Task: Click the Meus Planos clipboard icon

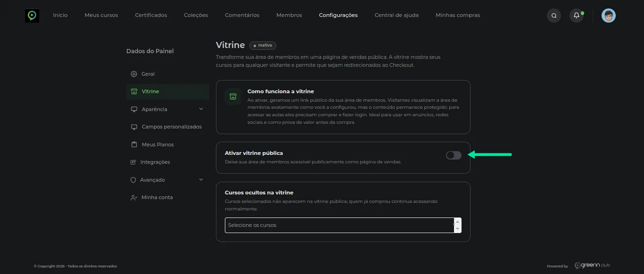Action: 134,145
